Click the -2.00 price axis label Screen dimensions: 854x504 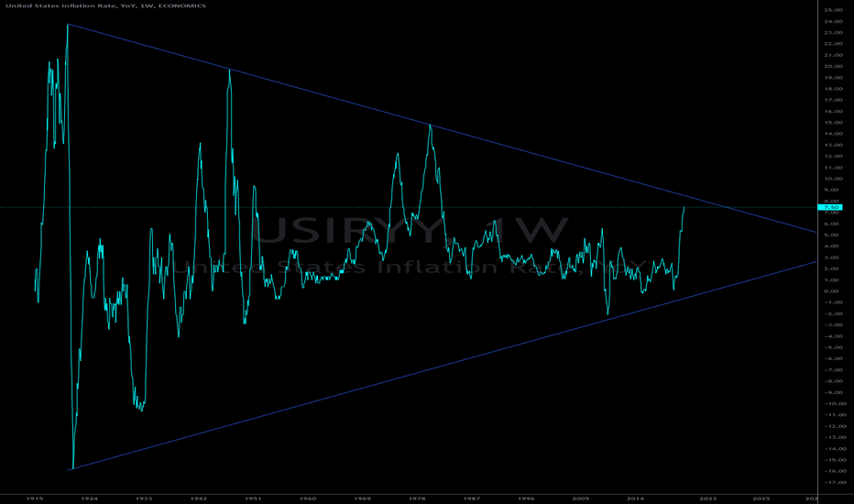pos(834,313)
